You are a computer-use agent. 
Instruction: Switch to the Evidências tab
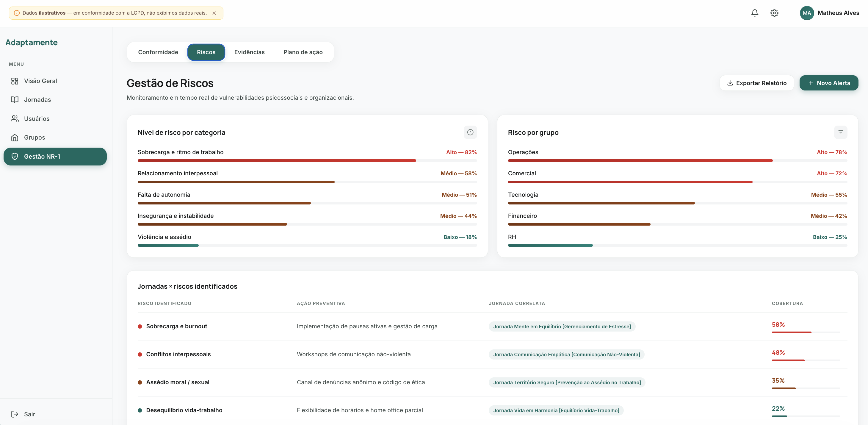(249, 52)
